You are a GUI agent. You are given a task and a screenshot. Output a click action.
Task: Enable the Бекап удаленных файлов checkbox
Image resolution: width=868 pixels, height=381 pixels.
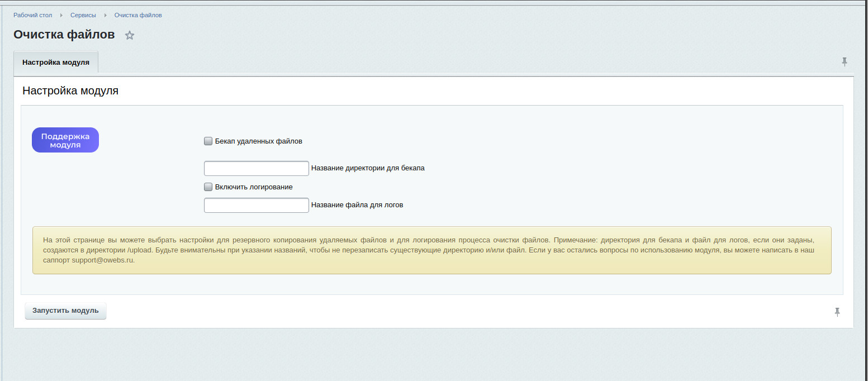coord(208,141)
